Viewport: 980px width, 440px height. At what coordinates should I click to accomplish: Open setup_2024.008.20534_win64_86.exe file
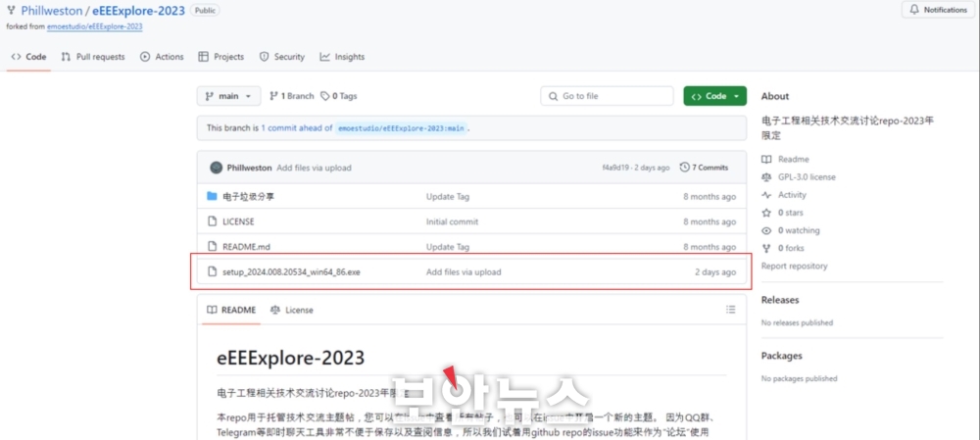pos(291,271)
